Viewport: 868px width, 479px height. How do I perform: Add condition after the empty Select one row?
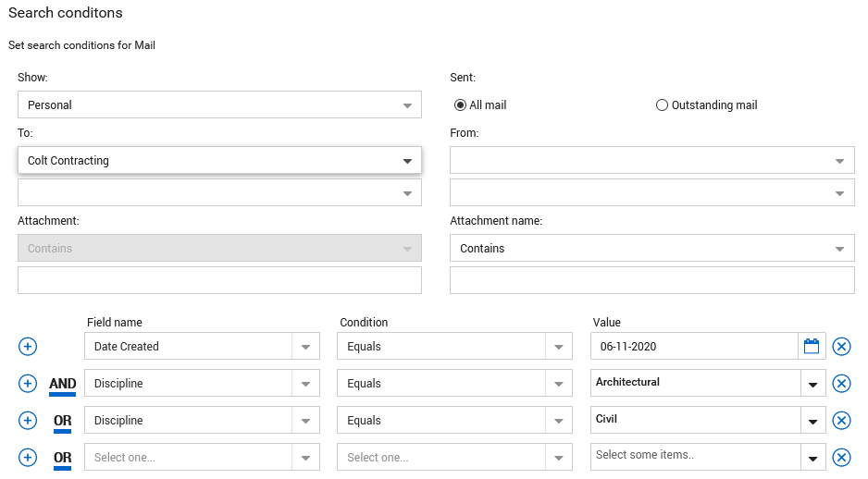pyautogui.click(x=28, y=458)
